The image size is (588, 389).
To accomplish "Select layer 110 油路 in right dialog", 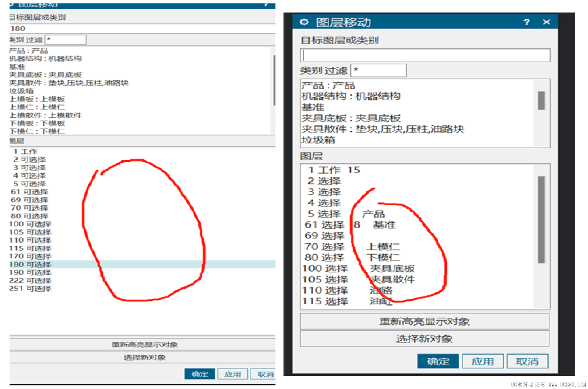I will click(x=347, y=290).
